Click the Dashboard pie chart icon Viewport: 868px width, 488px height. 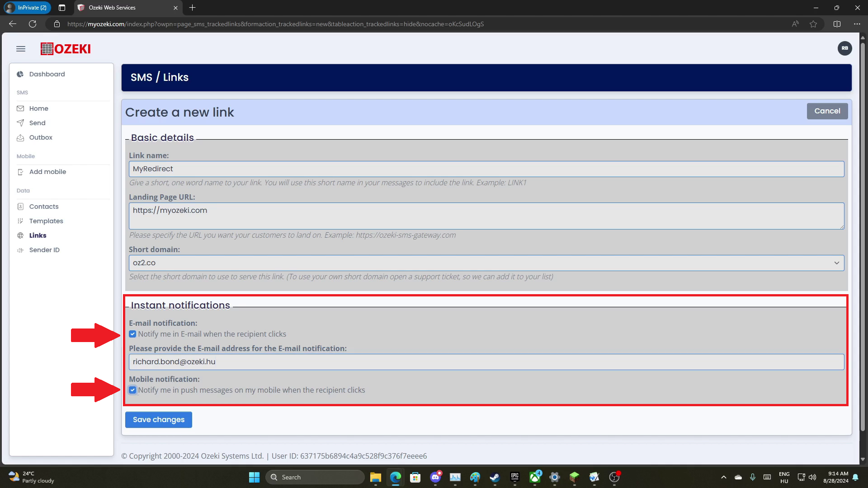coord(20,74)
